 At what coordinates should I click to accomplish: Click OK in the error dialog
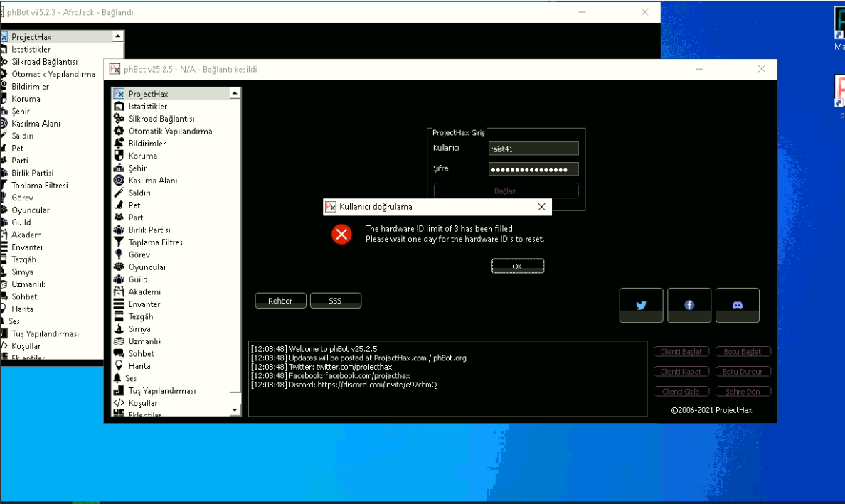point(517,266)
